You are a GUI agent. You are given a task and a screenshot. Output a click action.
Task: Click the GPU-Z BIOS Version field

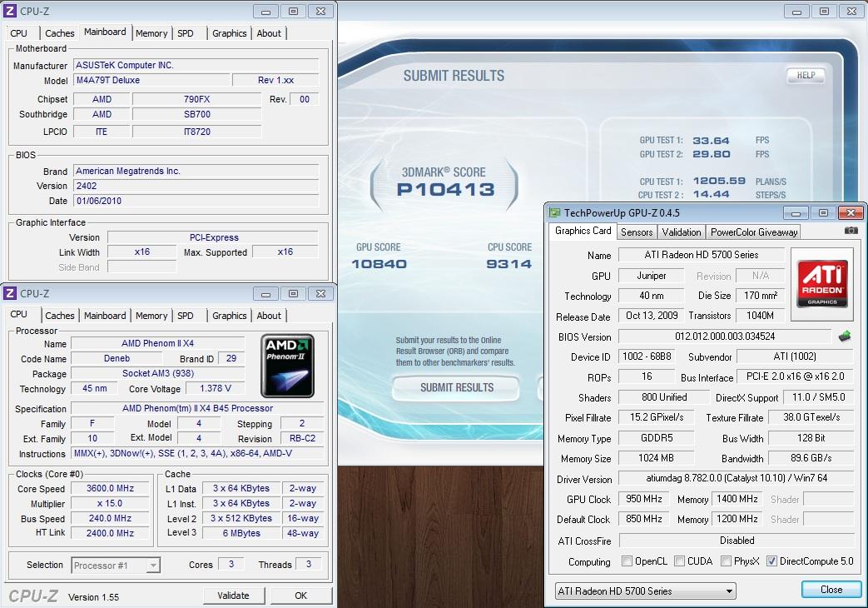pyautogui.click(x=725, y=336)
